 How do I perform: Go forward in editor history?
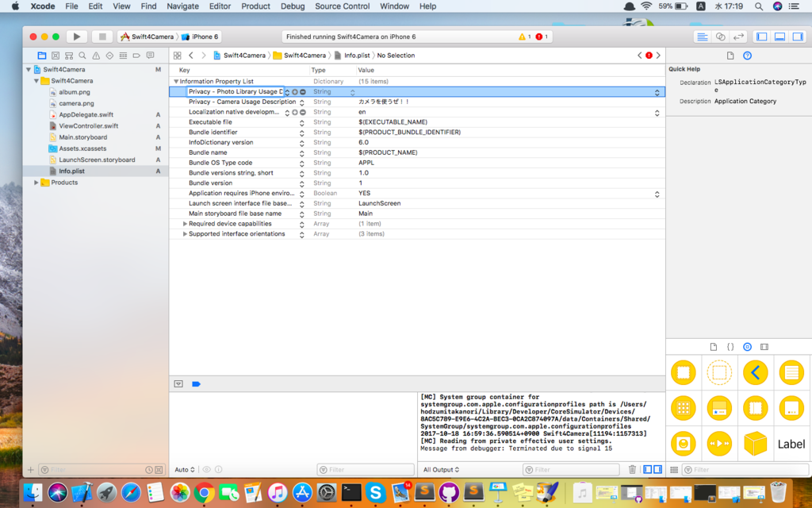click(x=204, y=56)
